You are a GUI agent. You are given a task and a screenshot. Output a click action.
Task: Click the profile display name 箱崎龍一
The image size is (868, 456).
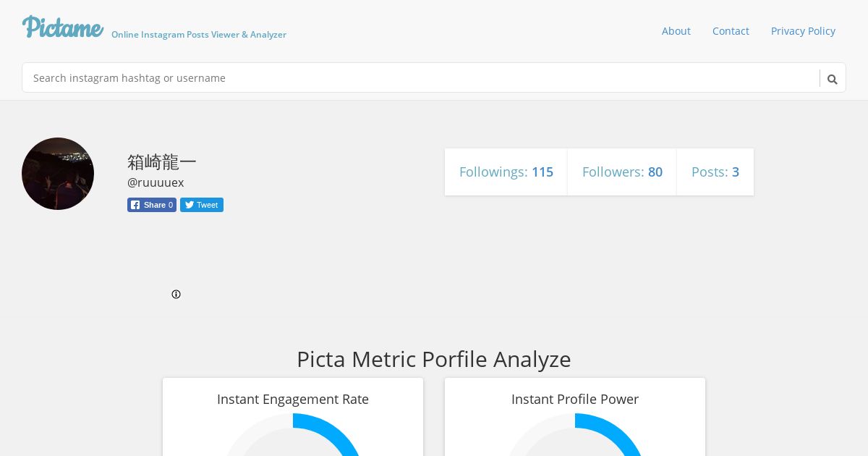pyautogui.click(x=162, y=161)
